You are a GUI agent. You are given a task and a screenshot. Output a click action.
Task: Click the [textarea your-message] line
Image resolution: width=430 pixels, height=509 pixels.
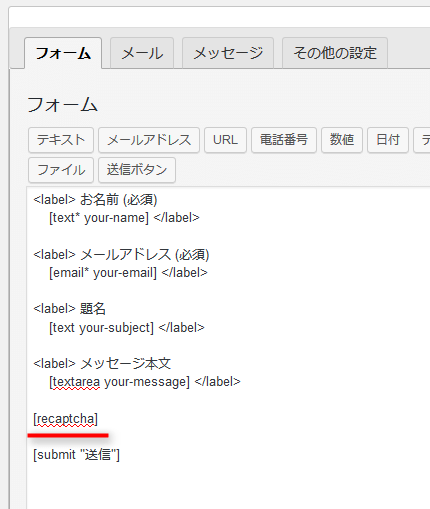145,382
